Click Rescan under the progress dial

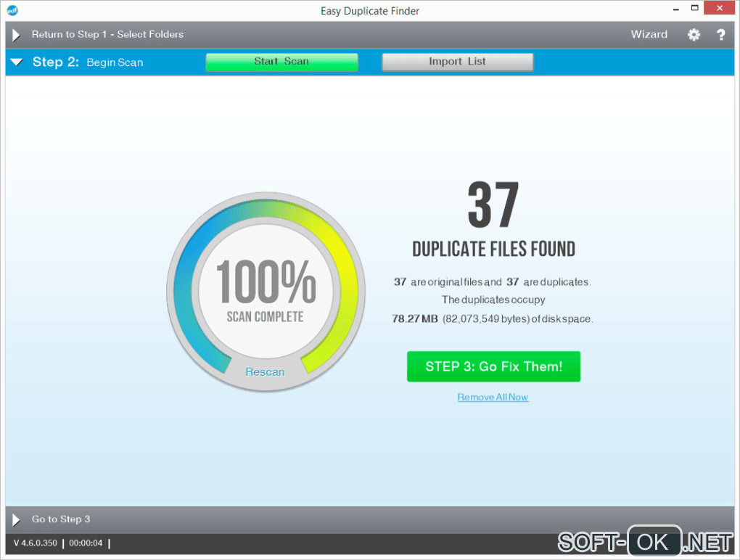pos(266,372)
